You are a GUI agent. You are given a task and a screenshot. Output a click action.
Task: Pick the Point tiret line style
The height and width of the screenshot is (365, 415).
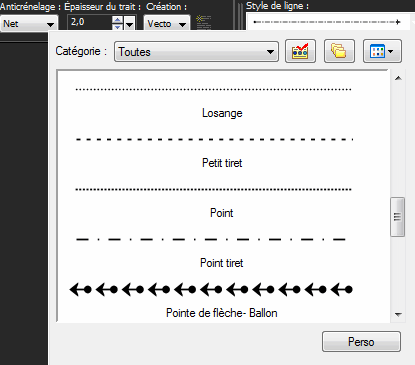tap(213, 251)
